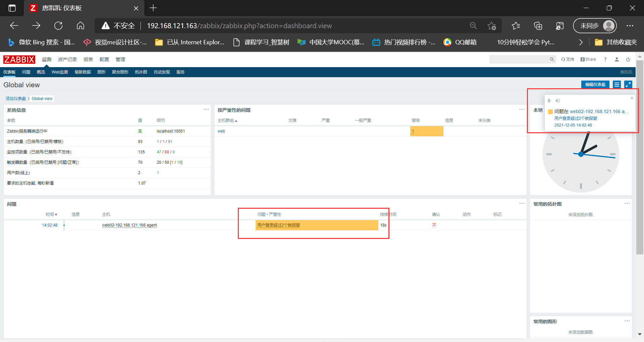This screenshot has height=342, width=644.
Task: Open the 管理 top menu
Action: [120, 59]
